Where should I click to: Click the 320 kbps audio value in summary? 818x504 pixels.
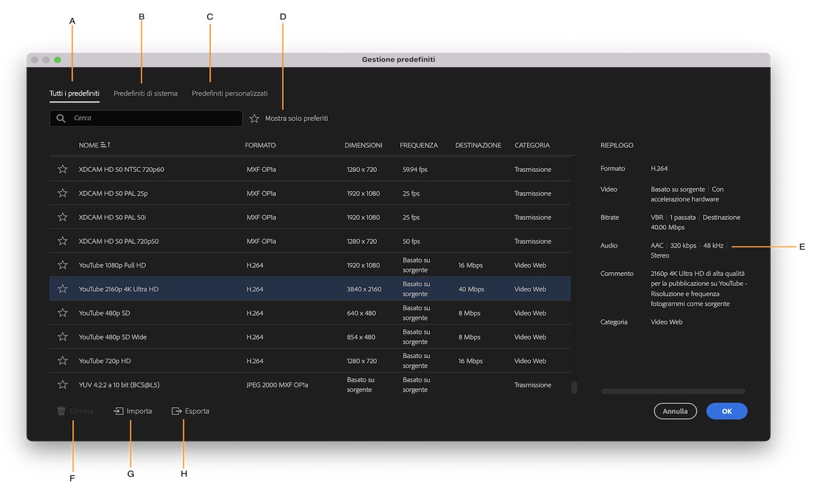(683, 245)
